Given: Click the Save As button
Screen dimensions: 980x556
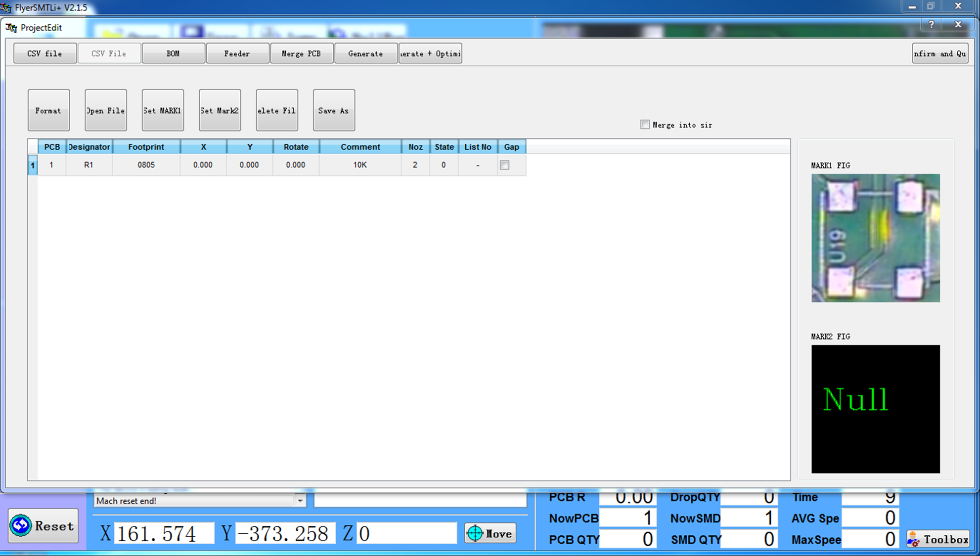Looking at the screenshot, I should pos(334,110).
